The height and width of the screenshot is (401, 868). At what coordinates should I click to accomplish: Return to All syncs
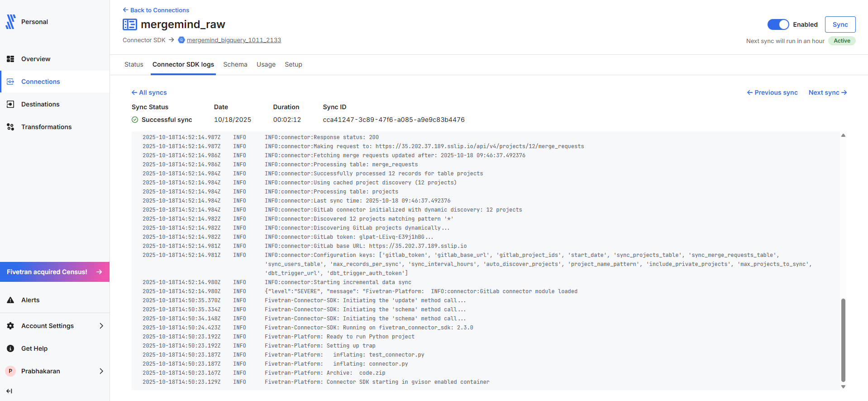pyautogui.click(x=149, y=92)
